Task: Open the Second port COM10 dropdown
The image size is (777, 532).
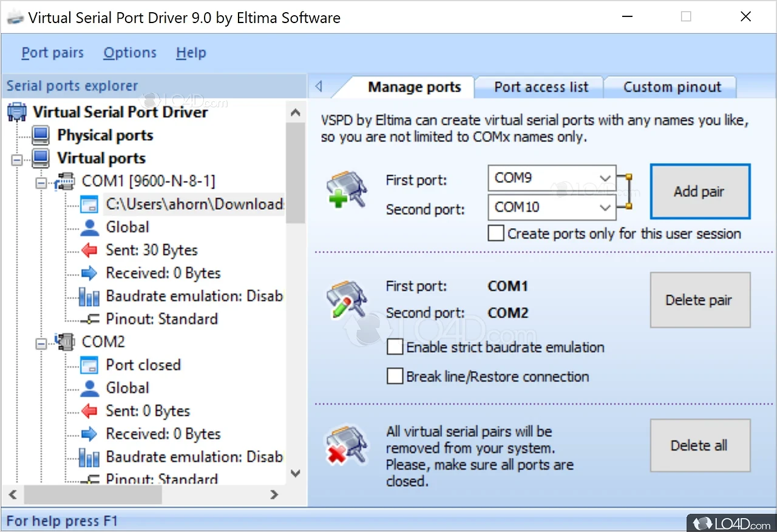Action: coord(605,207)
